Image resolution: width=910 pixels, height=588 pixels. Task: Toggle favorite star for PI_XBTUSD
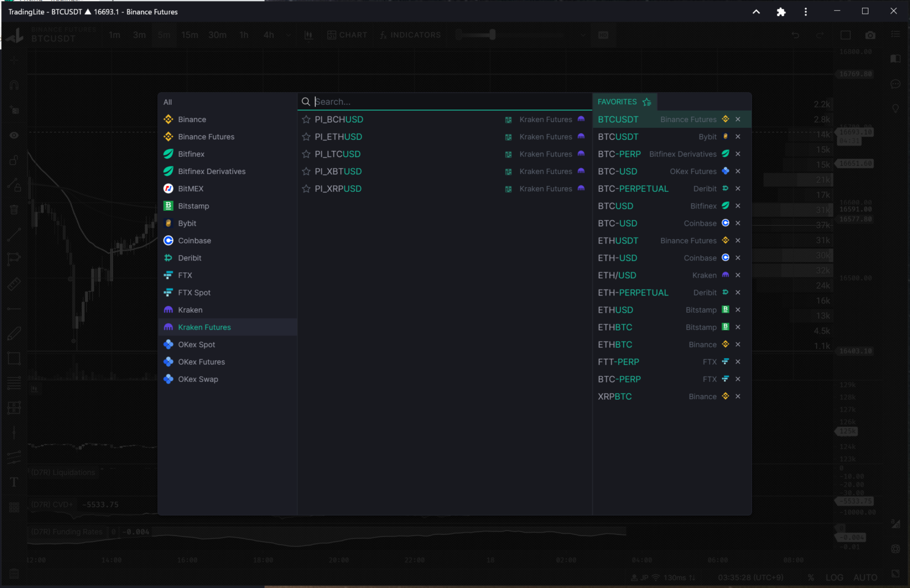point(306,172)
